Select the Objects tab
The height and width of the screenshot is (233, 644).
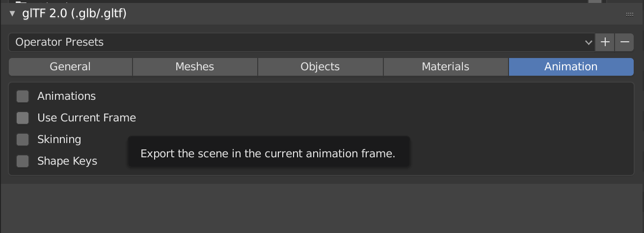pyautogui.click(x=320, y=67)
